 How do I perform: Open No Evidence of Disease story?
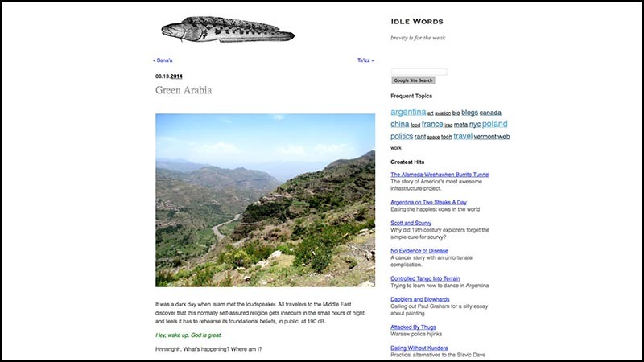coord(419,251)
